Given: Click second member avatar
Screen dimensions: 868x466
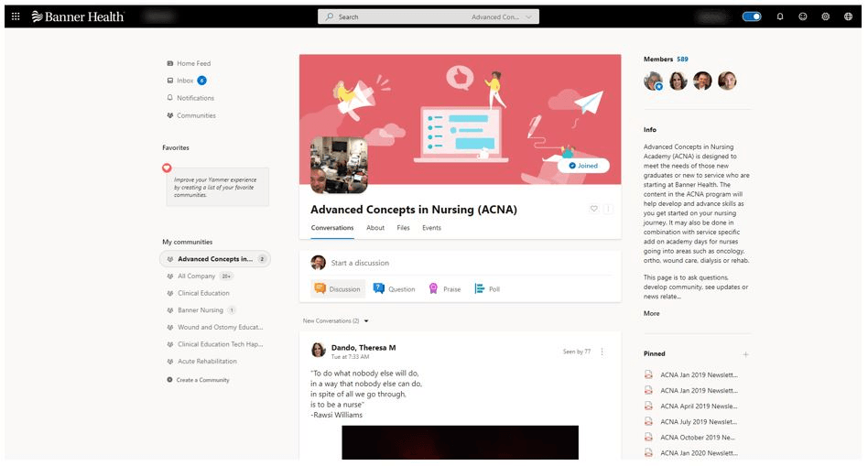Looking at the screenshot, I should coord(678,81).
